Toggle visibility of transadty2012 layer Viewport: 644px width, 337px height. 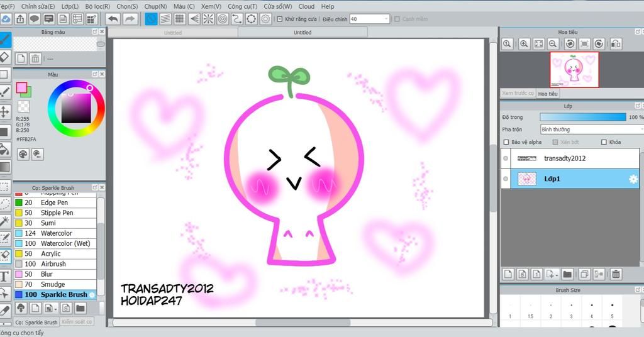pyautogui.click(x=506, y=158)
